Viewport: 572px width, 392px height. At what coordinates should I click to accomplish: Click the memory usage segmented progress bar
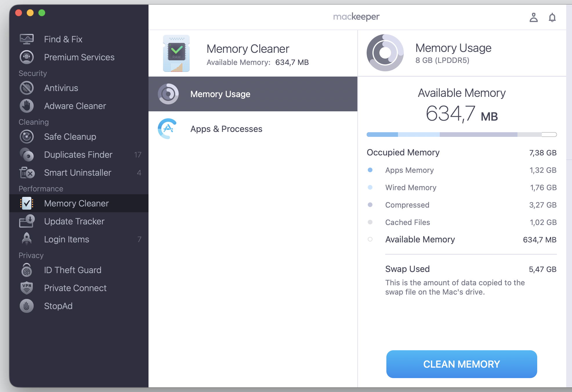click(x=461, y=135)
